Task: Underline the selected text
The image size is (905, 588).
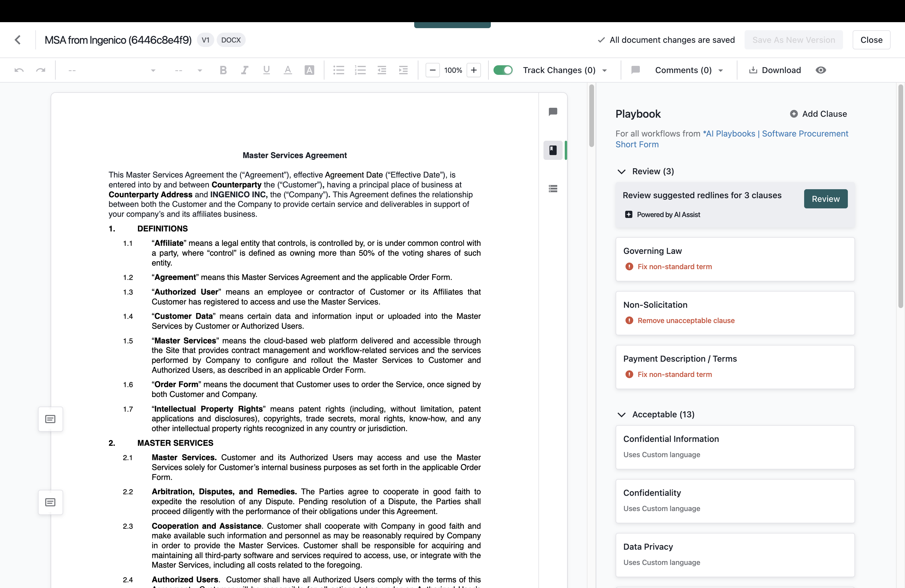Action: 266,70
